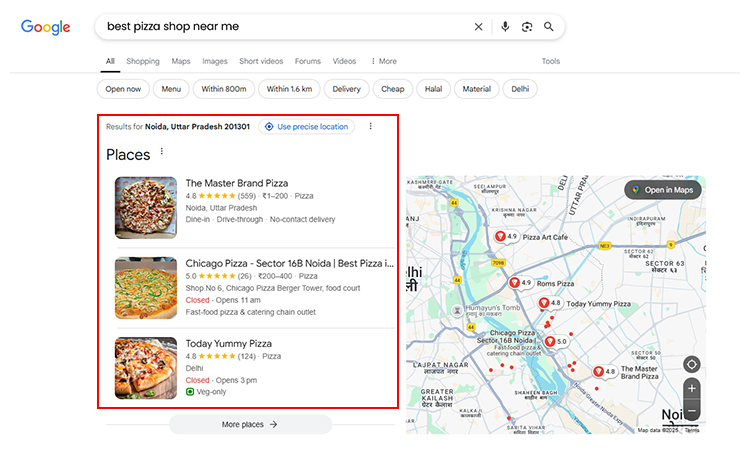
Task: Expand the More tabs menu
Action: click(384, 61)
